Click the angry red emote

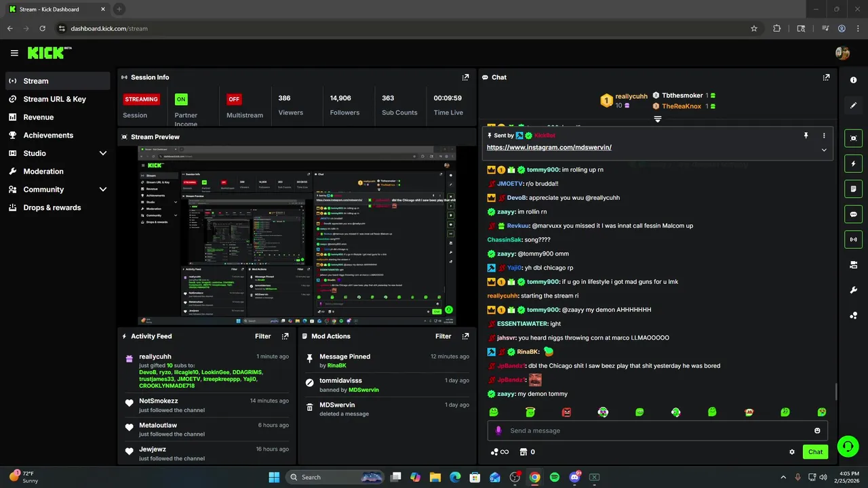click(566, 412)
